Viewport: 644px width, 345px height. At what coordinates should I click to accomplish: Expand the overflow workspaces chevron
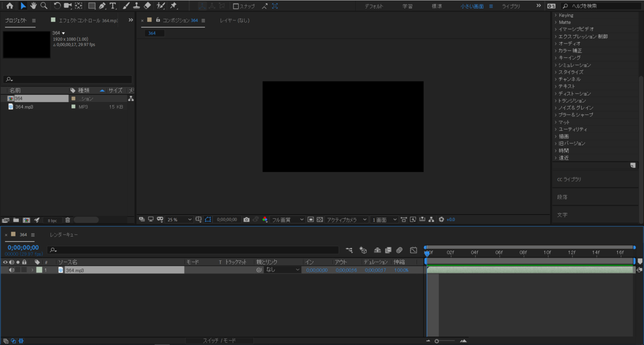[x=538, y=6]
